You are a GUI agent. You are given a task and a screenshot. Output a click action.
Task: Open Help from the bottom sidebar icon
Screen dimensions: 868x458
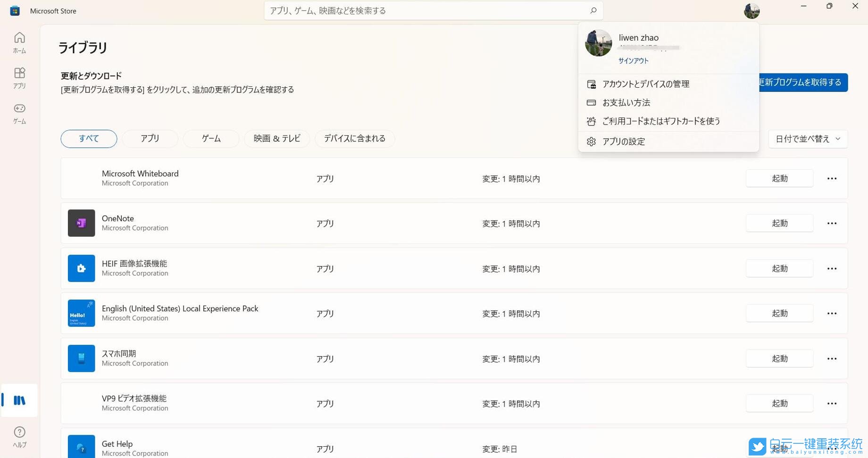19,436
